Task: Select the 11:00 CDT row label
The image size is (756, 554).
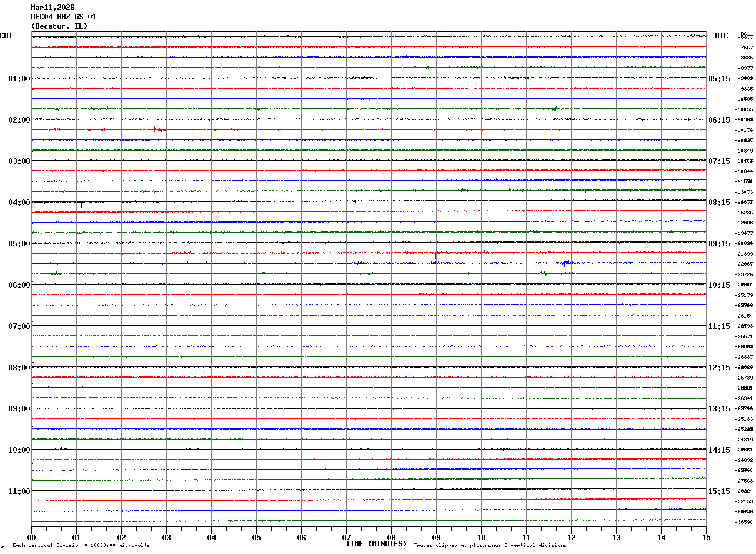Action: (x=19, y=491)
